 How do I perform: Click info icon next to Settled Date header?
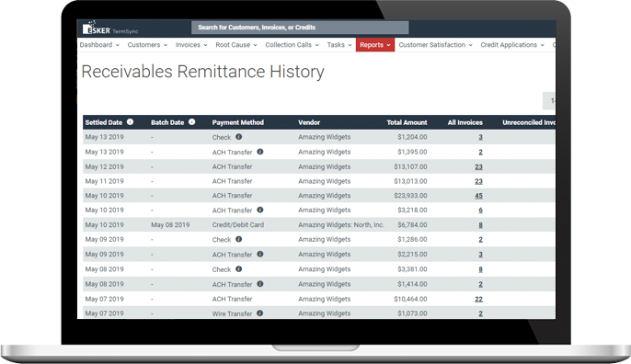tap(130, 122)
